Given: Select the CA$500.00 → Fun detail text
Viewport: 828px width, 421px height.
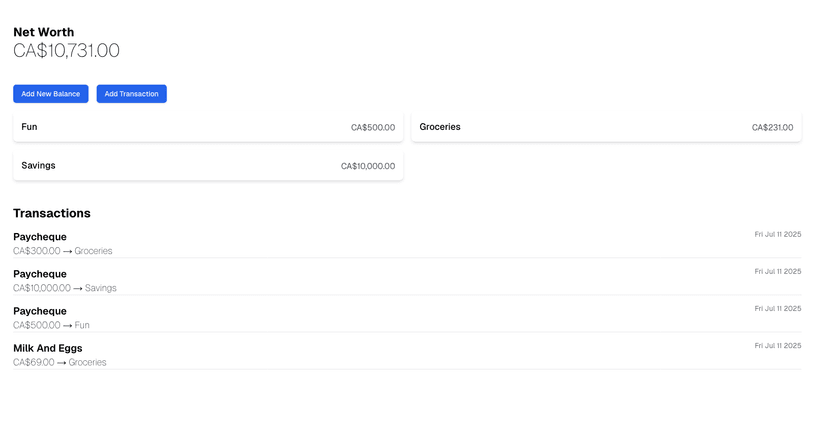Looking at the screenshot, I should (x=51, y=325).
